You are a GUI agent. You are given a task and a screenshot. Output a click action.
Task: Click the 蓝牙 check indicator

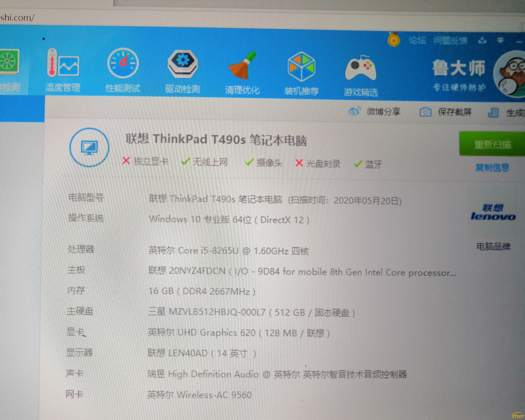coord(368,164)
